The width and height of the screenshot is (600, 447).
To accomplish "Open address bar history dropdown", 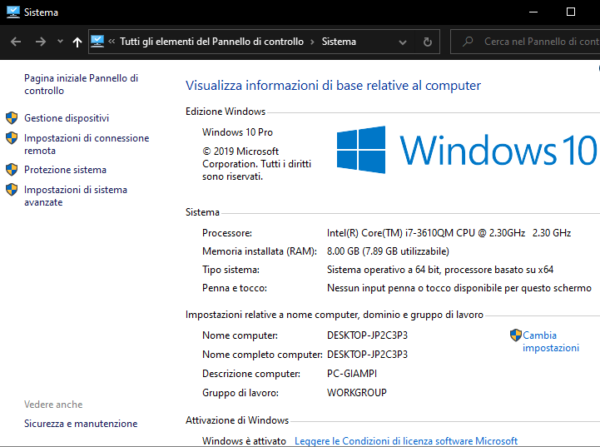I will coord(403,42).
